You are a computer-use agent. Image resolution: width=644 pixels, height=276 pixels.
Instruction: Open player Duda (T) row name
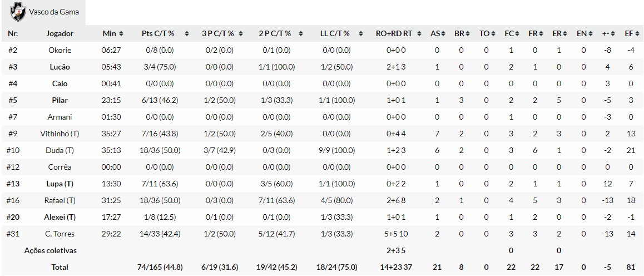point(60,150)
